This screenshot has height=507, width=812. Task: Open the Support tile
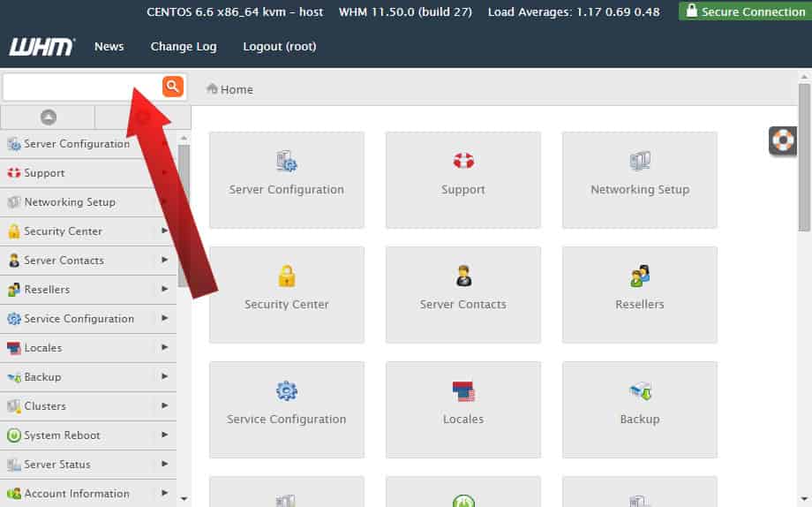point(463,180)
